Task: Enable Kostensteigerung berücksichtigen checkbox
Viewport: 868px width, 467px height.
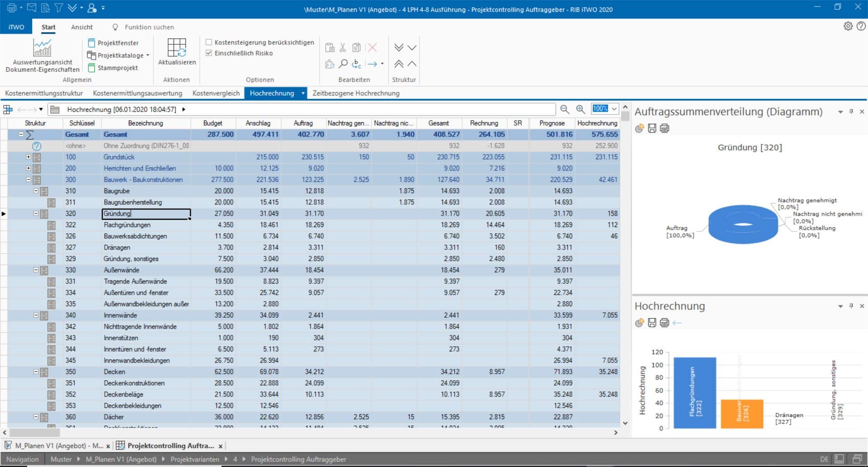Action: [209, 42]
